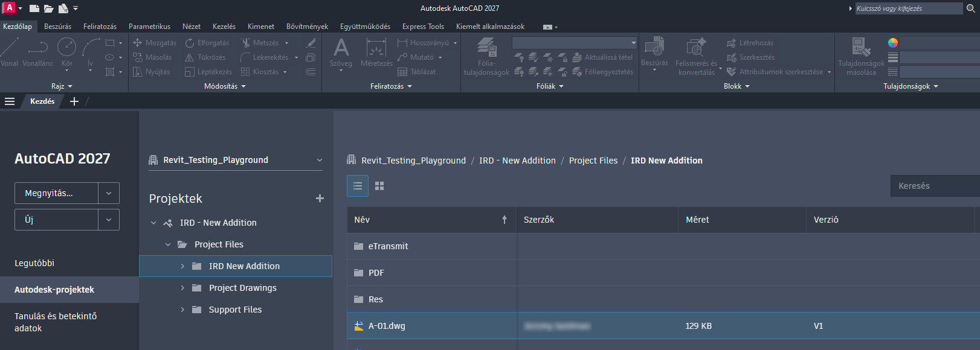Click the Új button
980x350 pixels.
click(56, 220)
